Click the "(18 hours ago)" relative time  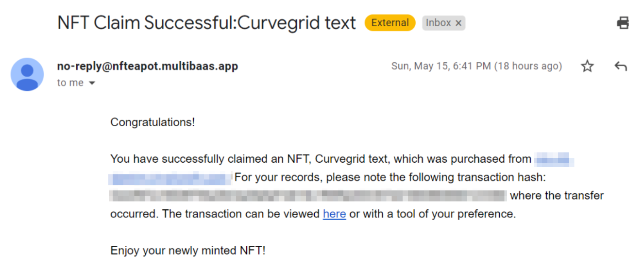coord(528,66)
